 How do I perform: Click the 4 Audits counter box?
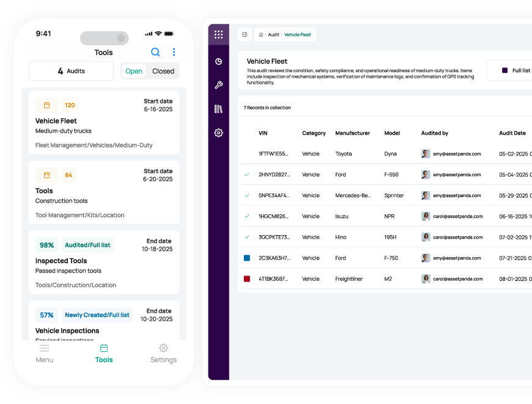tap(71, 71)
